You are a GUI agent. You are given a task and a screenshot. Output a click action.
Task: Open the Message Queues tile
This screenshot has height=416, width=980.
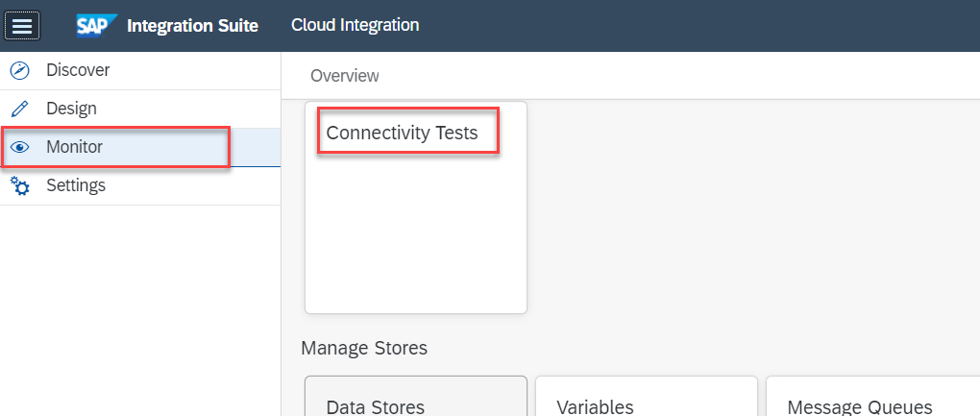tap(872, 400)
